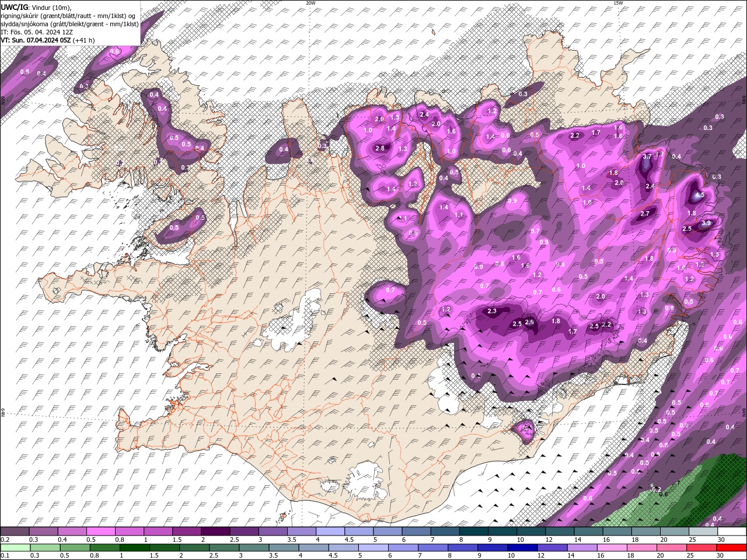Pick the lower scale swatch labelled 0.5
Screen dimensions: 747x560
click(75, 547)
